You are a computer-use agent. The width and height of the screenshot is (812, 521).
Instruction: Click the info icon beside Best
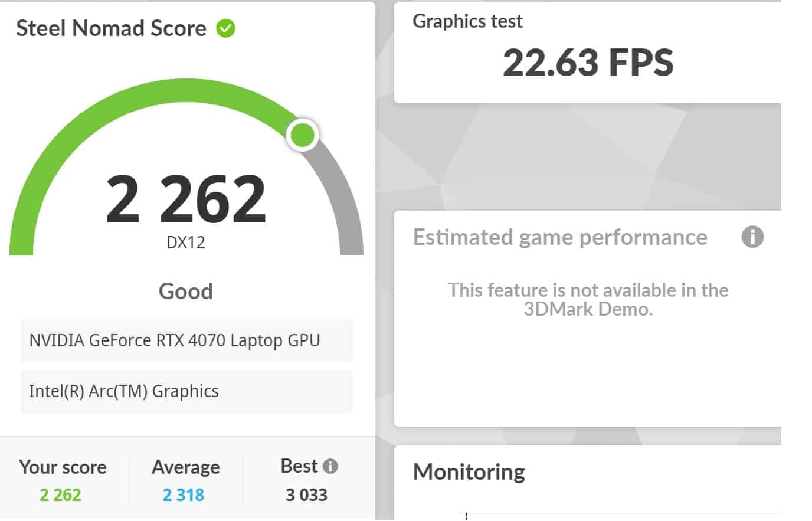[331, 466]
